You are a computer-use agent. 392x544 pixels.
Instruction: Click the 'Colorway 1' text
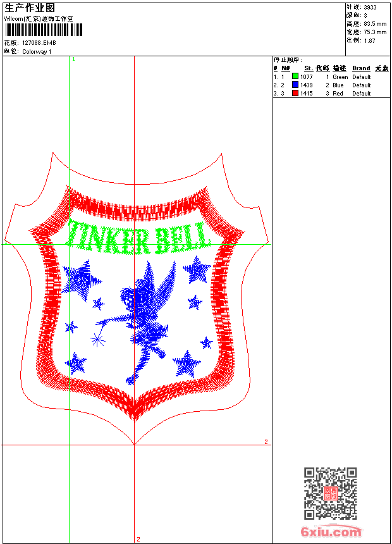(37, 52)
